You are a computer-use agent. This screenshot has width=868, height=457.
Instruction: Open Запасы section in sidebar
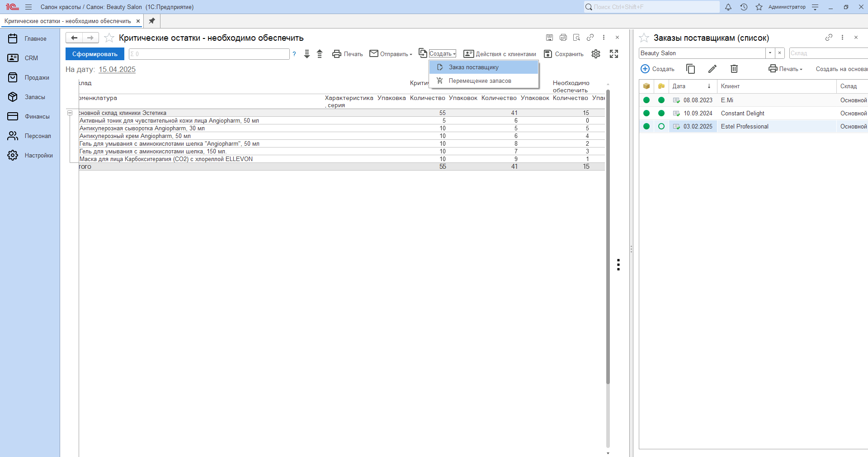30,97
